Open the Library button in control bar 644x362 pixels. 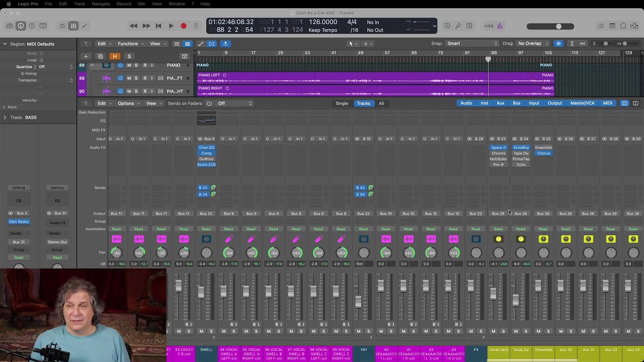pos(10,26)
